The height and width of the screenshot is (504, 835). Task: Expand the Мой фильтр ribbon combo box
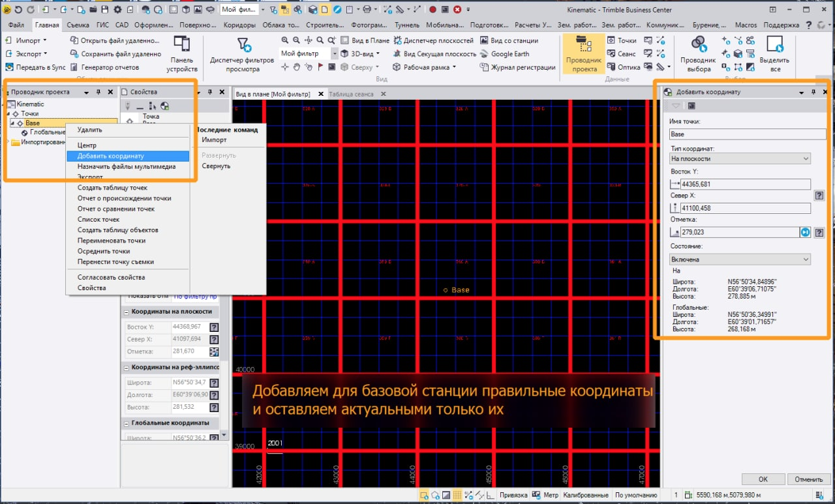(x=335, y=54)
